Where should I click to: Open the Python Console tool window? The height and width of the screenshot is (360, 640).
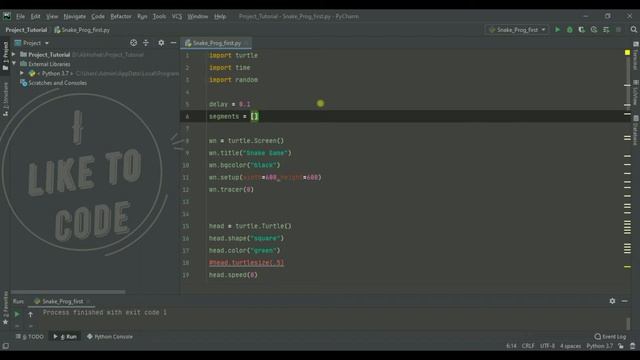pyautogui.click(x=109, y=337)
